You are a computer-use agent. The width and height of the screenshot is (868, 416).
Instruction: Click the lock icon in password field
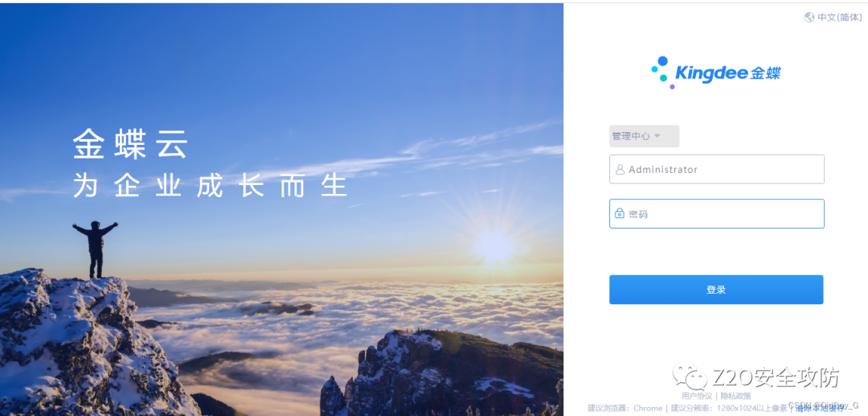(x=620, y=213)
